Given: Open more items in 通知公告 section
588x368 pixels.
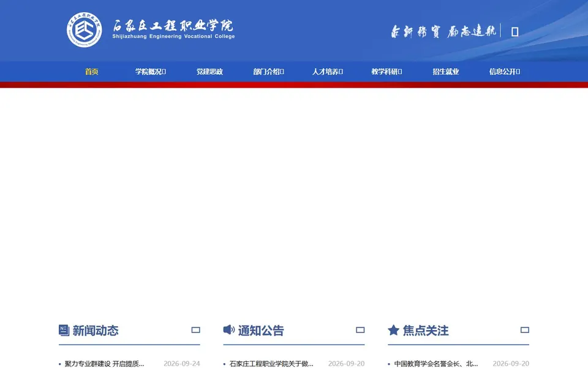Looking at the screenshot, I should (360, 330).
